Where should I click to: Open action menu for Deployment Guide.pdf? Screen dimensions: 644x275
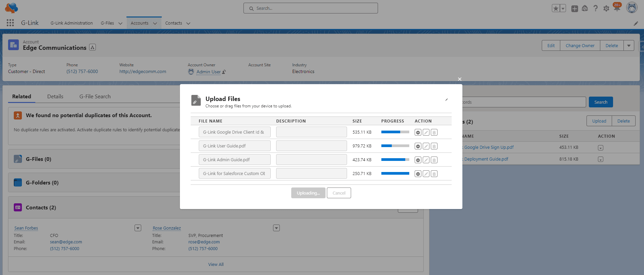point(601,159)
